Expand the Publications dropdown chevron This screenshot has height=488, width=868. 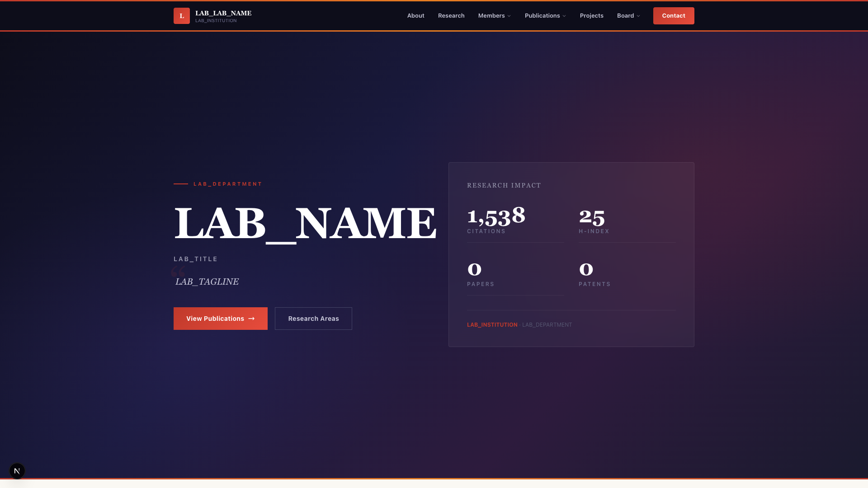pos(564,16)
